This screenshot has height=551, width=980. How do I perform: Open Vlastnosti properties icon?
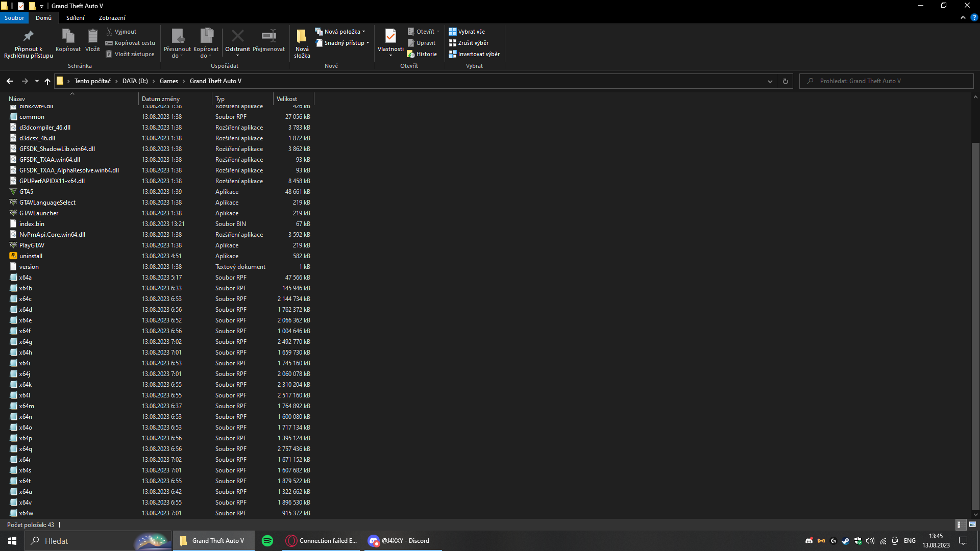pos(390,36)
